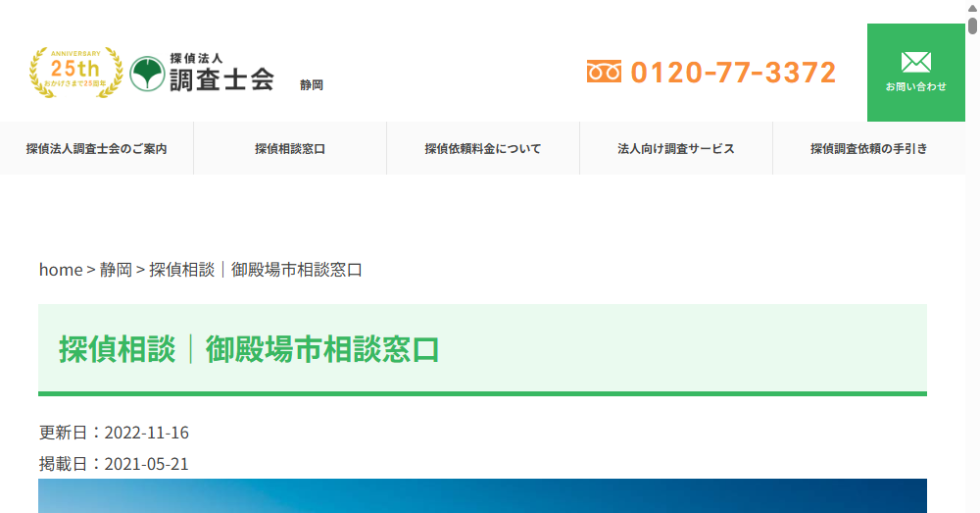Follow the 静岡 breadcrumb link

point(116,270)
